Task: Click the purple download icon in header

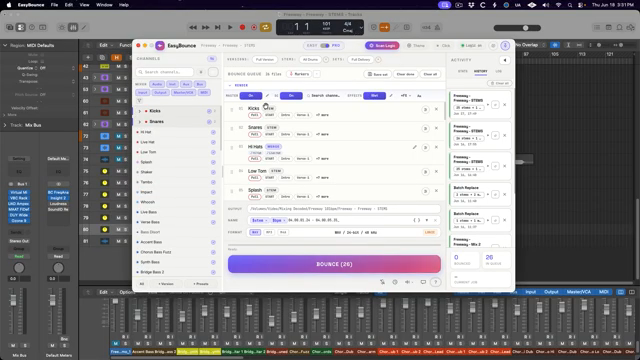Action: coord(505,46)
